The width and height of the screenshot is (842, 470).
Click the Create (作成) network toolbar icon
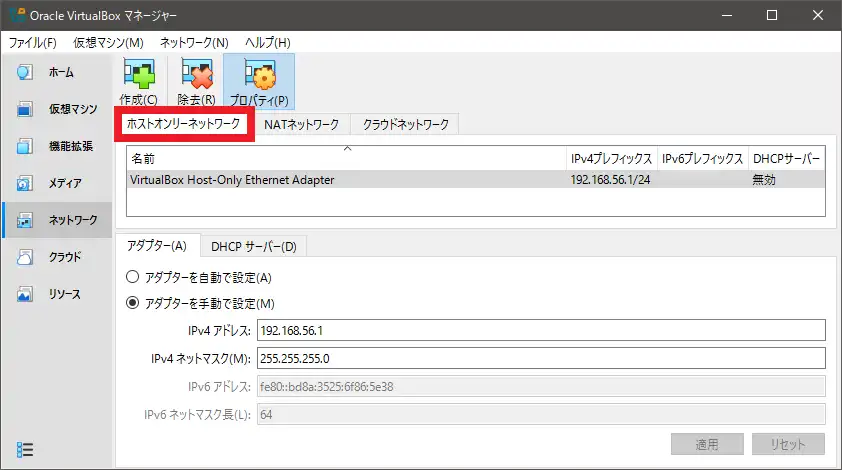(139, 82)
